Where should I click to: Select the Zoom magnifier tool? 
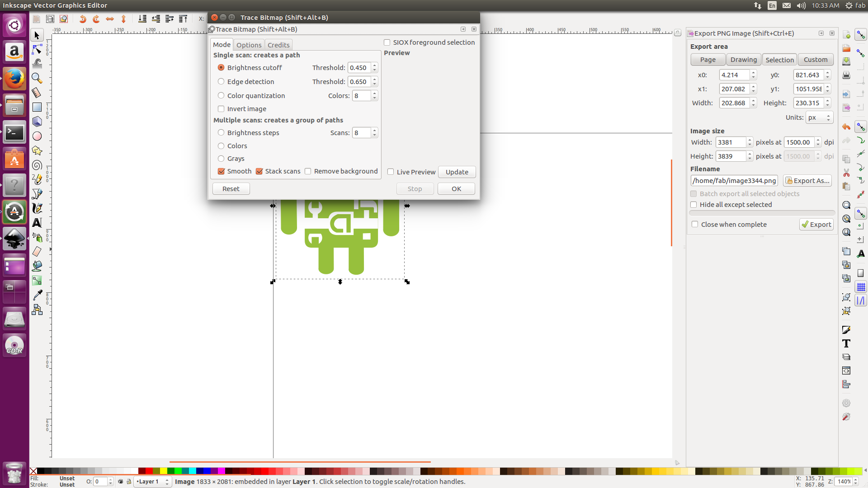click(x=37, y=78)
